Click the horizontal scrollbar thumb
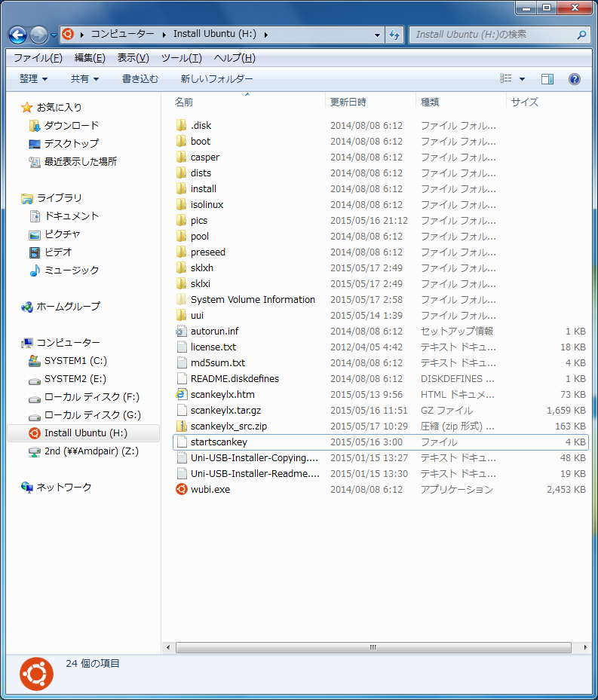Image resolution: width=598 pixels, height=700 pixels. tap(373, 647)
